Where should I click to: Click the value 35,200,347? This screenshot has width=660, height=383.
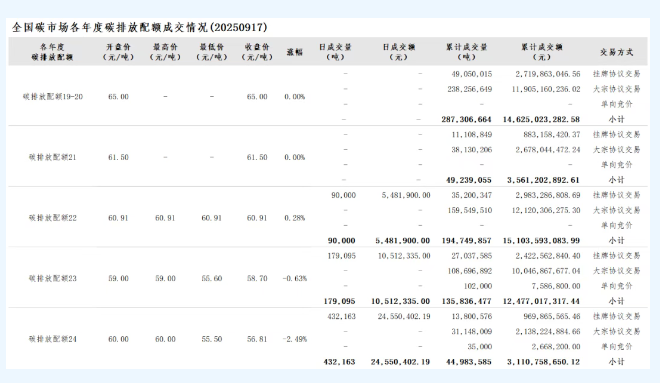[471, 195]
